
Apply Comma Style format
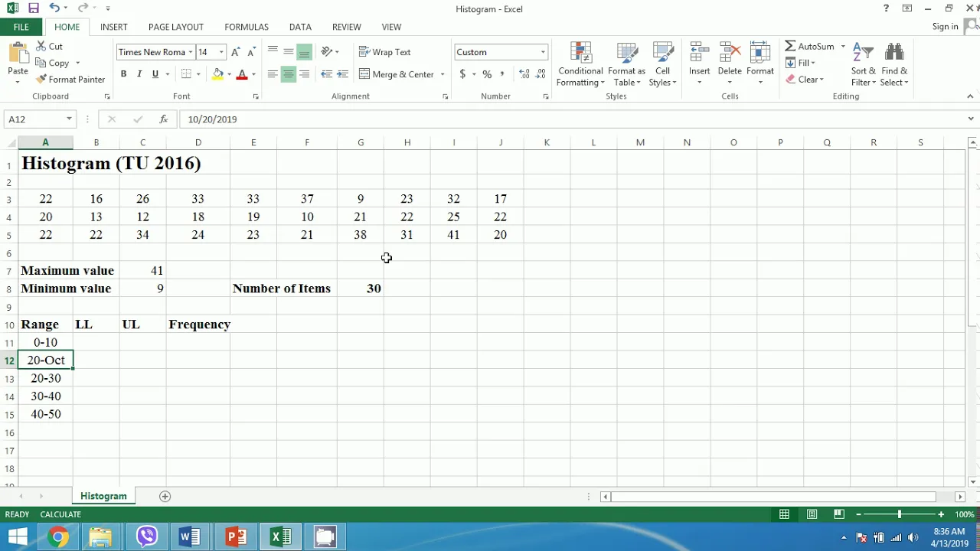point(502,74)
